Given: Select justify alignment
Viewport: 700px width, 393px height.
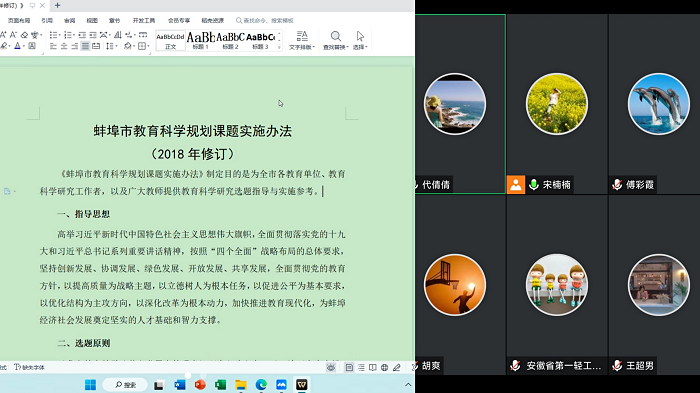Looking at the screenshot, I should coord(85,46).
